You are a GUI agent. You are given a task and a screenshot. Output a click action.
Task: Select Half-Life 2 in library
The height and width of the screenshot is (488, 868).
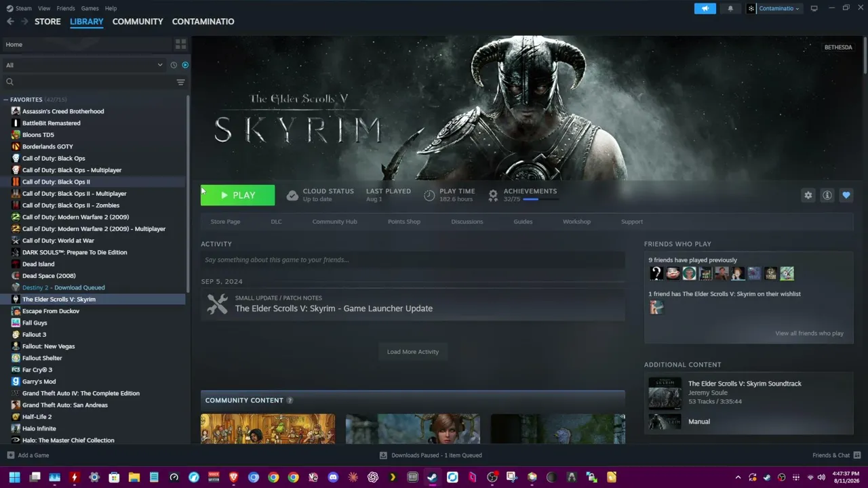(37, 417)
